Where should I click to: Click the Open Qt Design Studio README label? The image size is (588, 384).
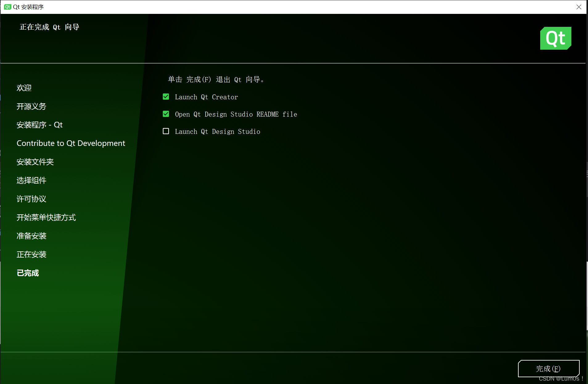(x=236, y=114)
